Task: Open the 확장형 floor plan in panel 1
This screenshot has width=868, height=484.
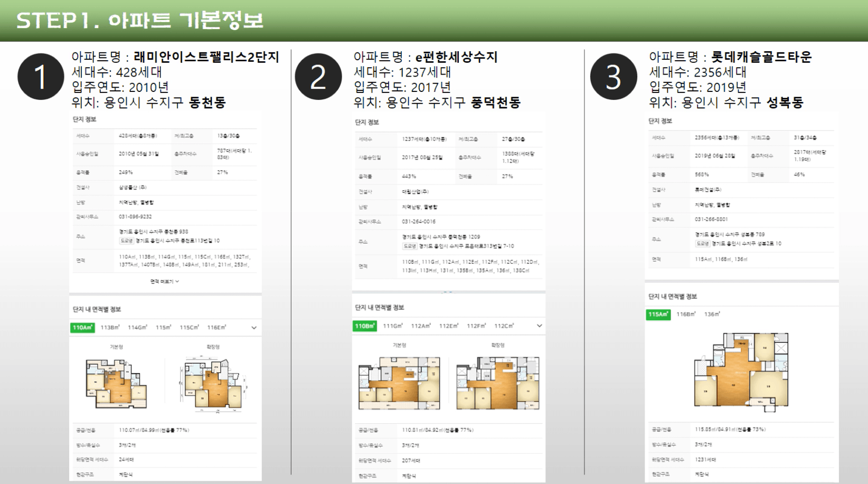Action: (213, 385)
